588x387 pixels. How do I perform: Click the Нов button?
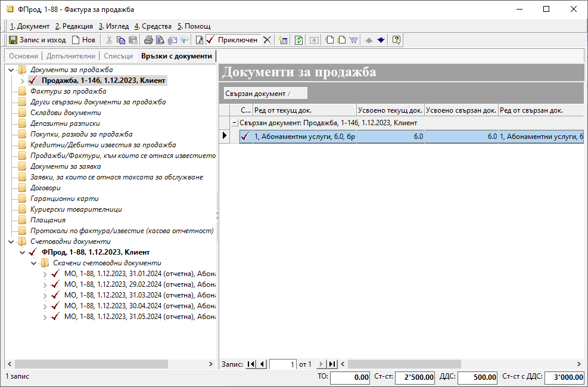[x=83, y=40]
